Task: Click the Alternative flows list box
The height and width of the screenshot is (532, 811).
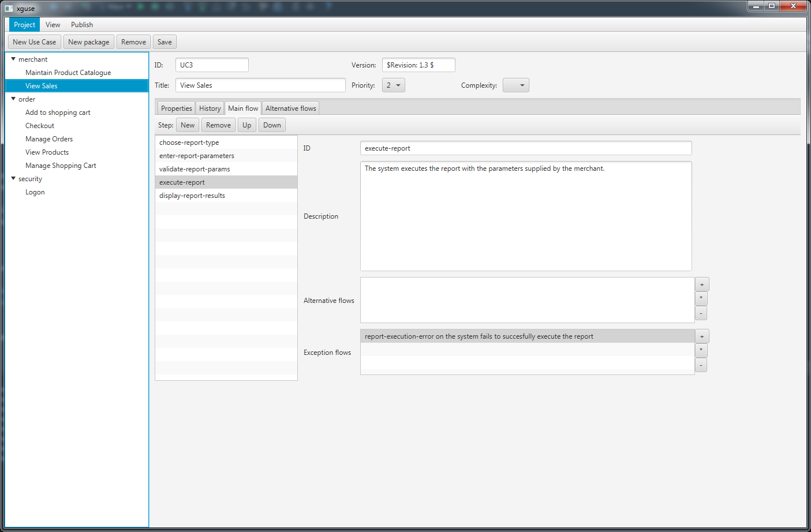Action: click(528, 300)
